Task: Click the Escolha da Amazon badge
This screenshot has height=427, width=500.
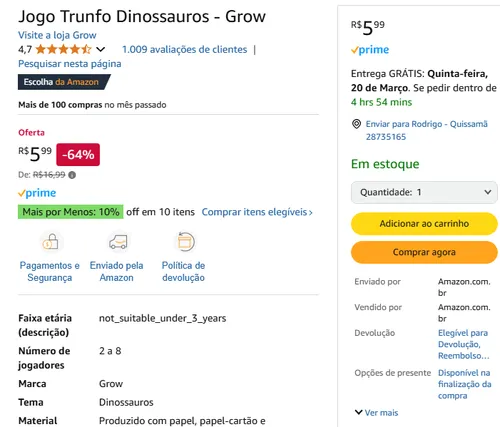Action: 64,82
